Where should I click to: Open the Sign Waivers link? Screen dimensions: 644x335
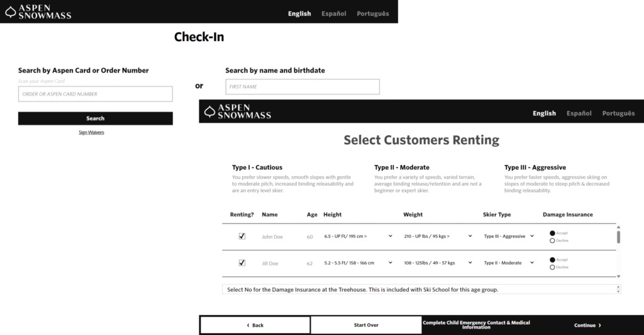[x=91, y=133]
